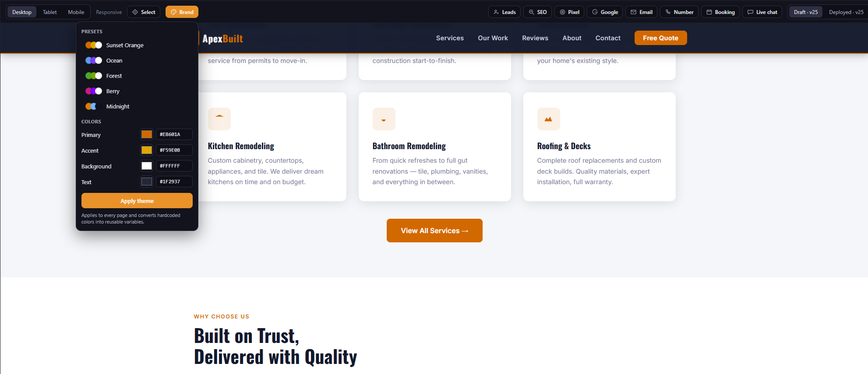Apply the theme to the site
868x374 pixels.
137,201
